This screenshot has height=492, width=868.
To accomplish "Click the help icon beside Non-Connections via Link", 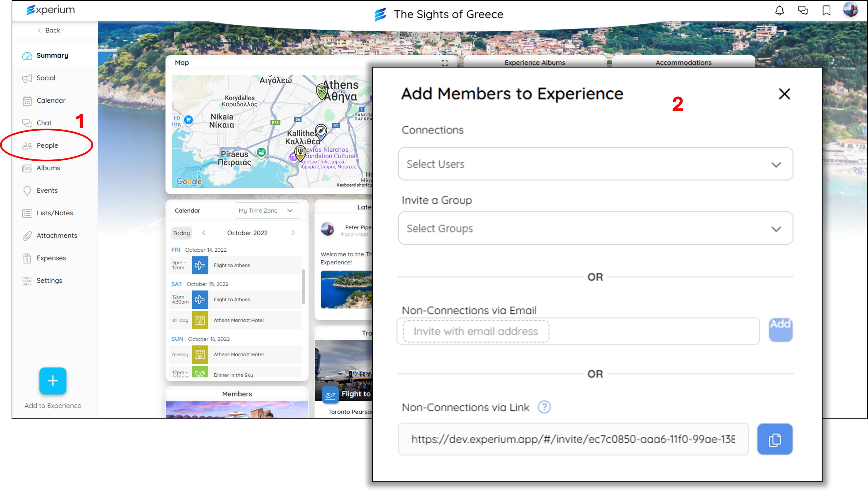I will (x=544, y=407).
